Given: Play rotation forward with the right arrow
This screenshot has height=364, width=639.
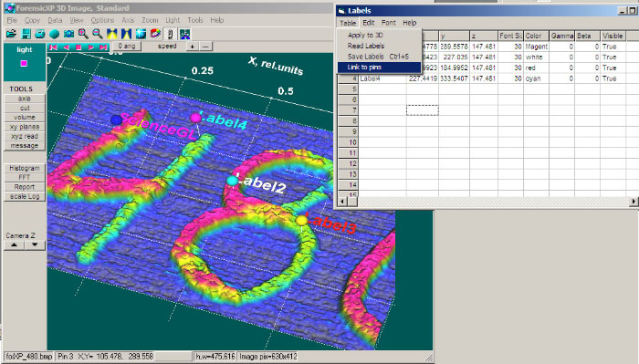Looking at the screenshot, I should tap(91, 47).
